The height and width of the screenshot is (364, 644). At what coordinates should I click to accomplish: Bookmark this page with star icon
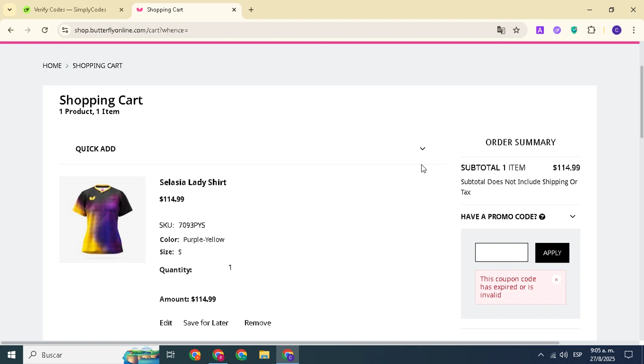pos(516,30)
